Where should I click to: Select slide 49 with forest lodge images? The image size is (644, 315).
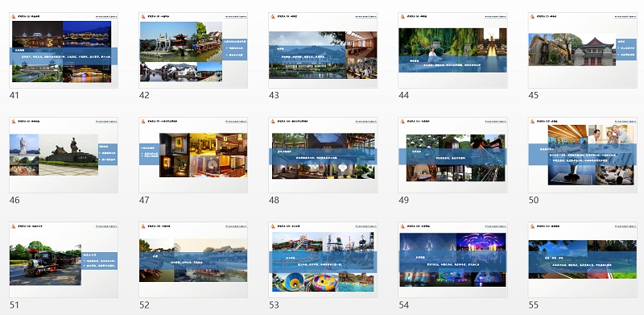pyautogui.click(x=452, y=155)
